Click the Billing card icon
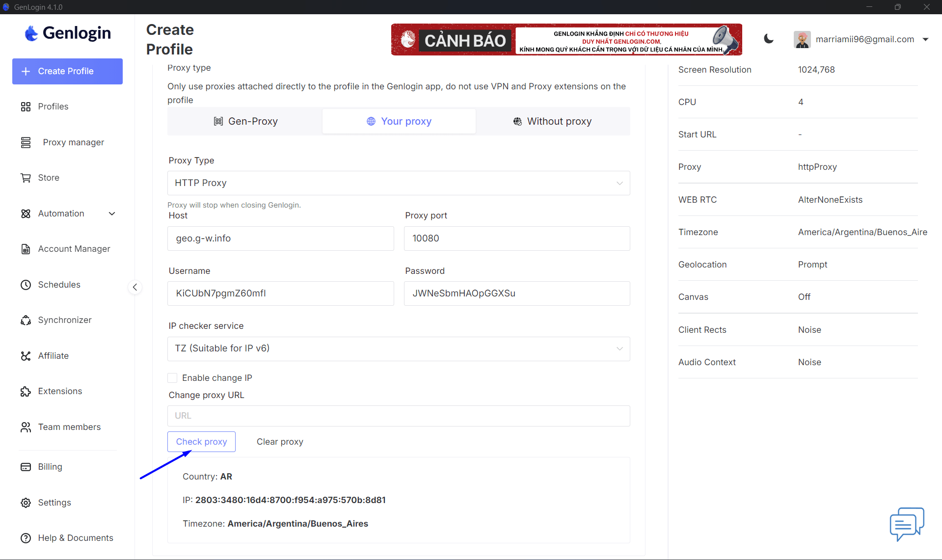This screenshot has width=942, height=560. (26, 467)
